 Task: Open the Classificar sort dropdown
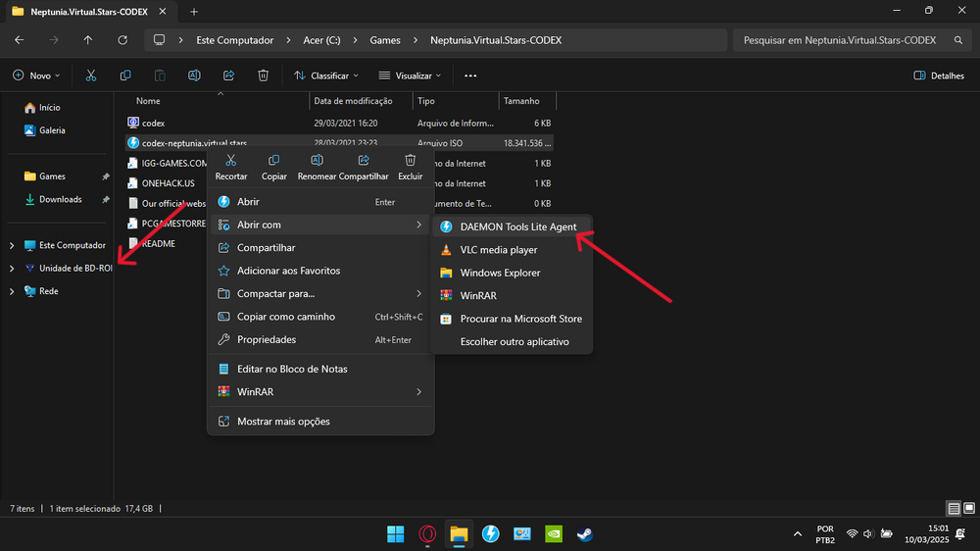326,75
